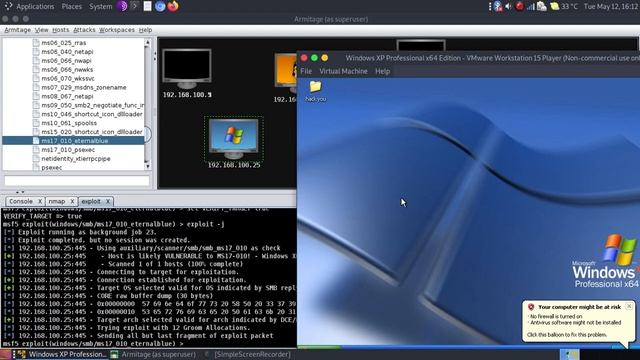Select ms10_046_shortcut_icon_dllloader module
This screenshot has width=640, height=360.
pos(92,114)
